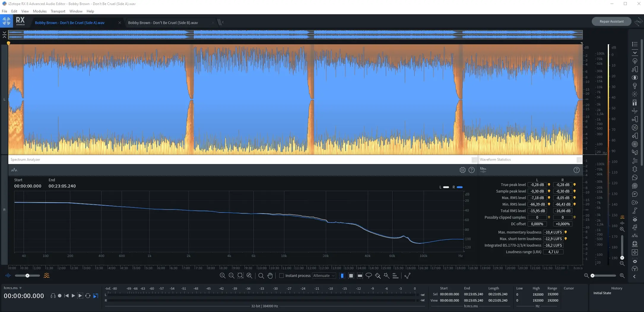Open the h:m:s.ms time format dropdown
The height and width of the screenshot is (312, 644).
point(13,288)
